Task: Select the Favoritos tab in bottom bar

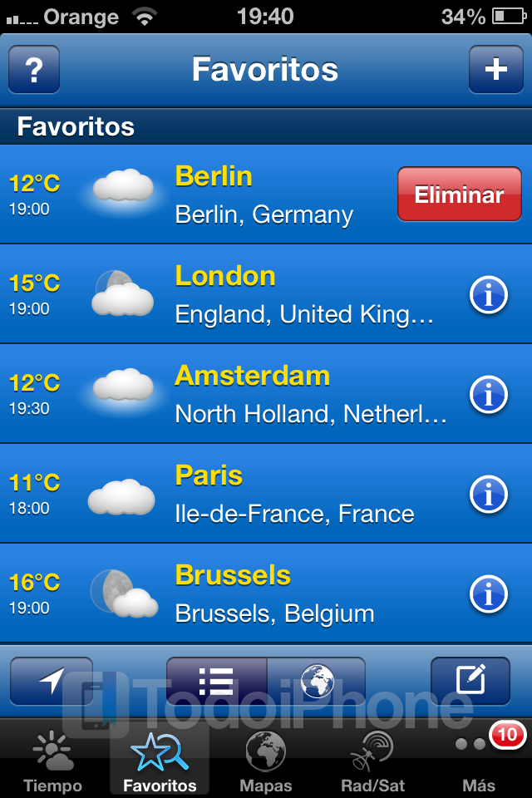Action: point(160,759)
